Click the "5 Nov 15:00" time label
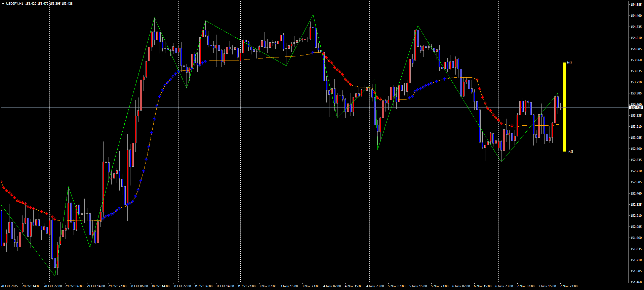 coord(418,286)
